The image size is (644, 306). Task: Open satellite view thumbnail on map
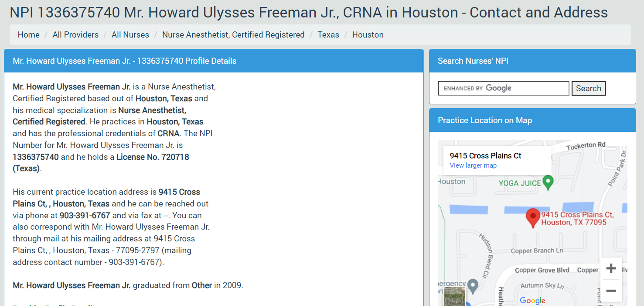(455, 296)
